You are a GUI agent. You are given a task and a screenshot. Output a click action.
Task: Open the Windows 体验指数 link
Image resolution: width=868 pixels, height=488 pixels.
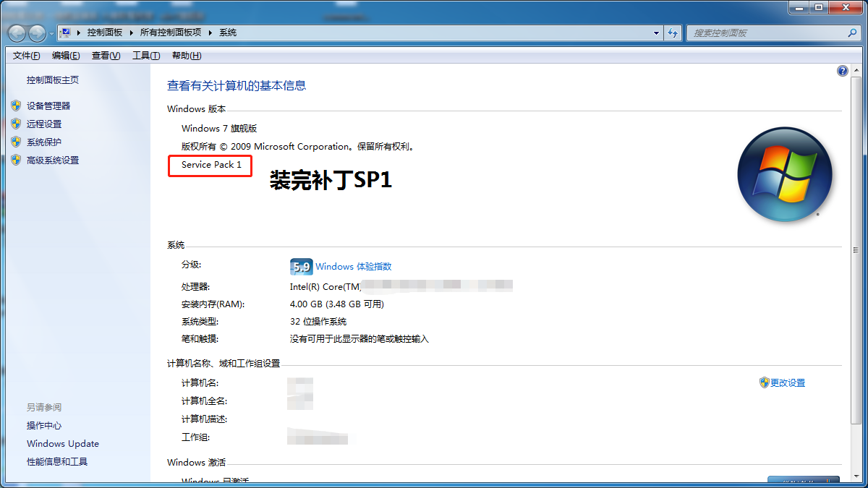point(354,267)
